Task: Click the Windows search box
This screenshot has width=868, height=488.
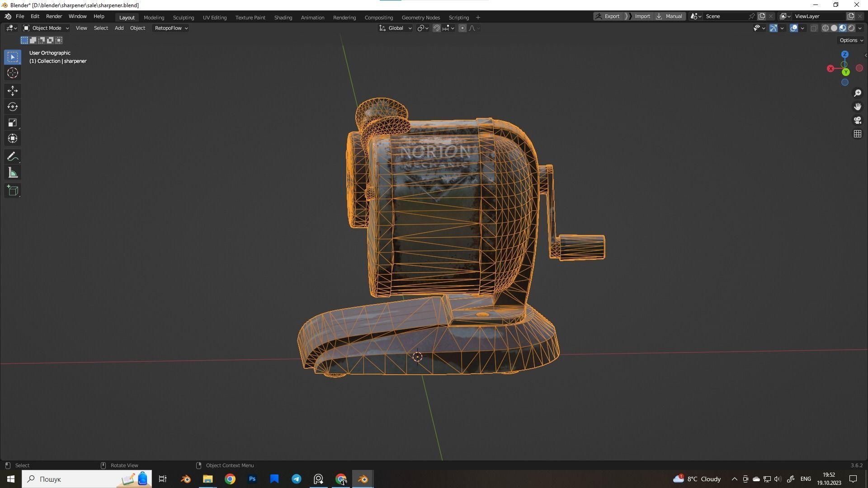Action: coord(87,479)
